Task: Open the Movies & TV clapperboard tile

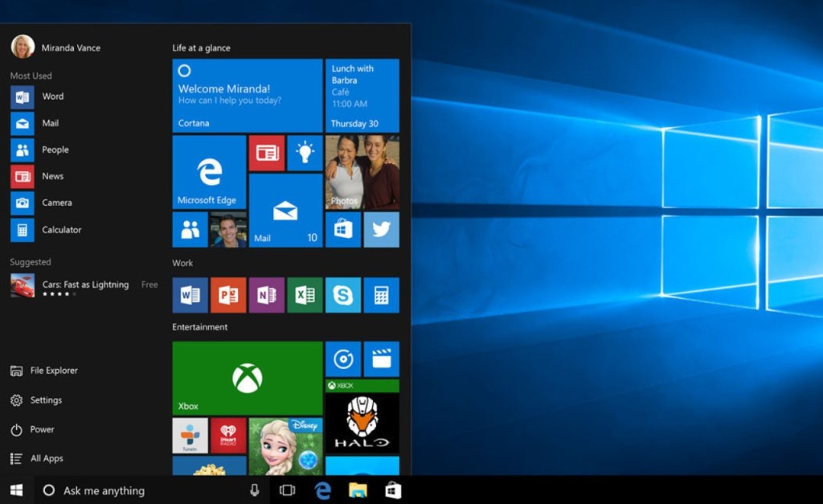Action: pos(381,359)
